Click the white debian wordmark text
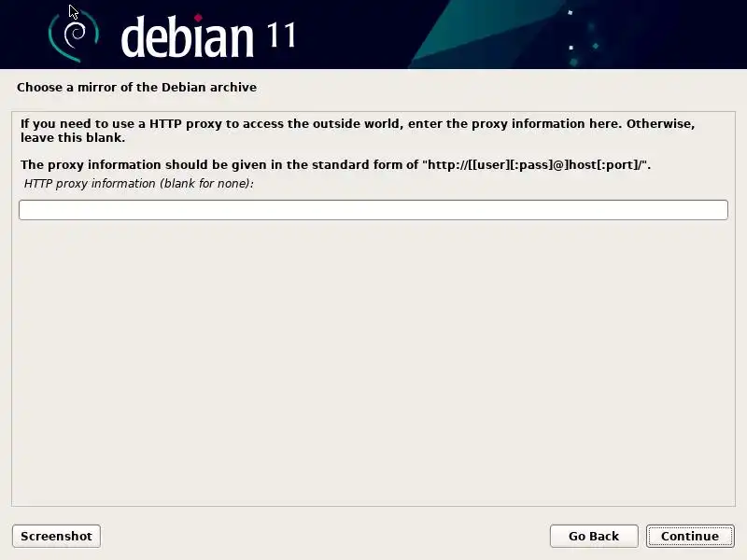This screenshot has height=560, width=747. pyautogui.click(x=188, y=37)
